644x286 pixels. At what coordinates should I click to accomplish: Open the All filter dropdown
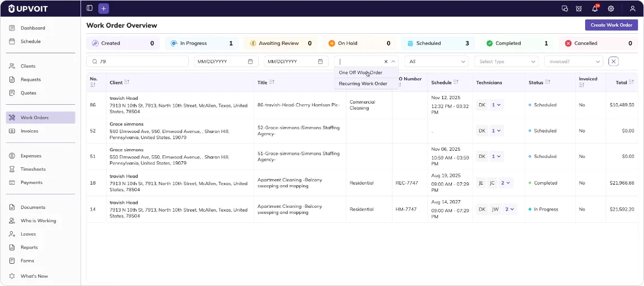tap(436, 62)
